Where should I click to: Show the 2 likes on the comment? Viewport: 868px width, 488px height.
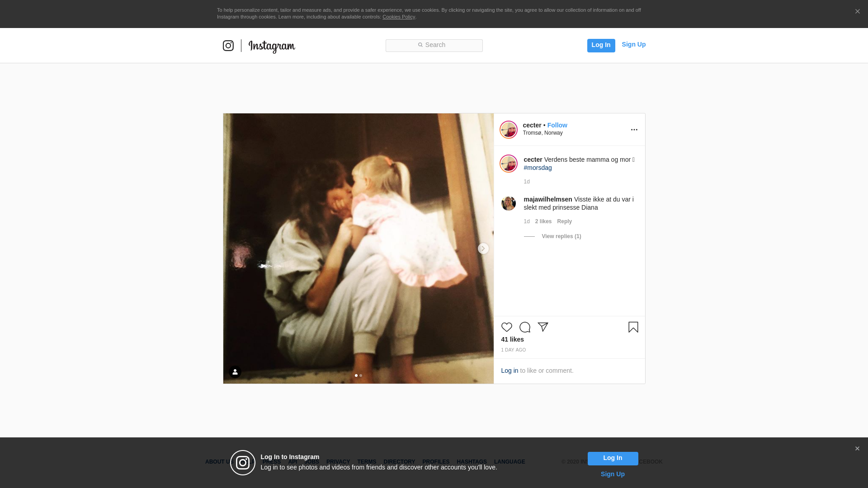point(543,221)
